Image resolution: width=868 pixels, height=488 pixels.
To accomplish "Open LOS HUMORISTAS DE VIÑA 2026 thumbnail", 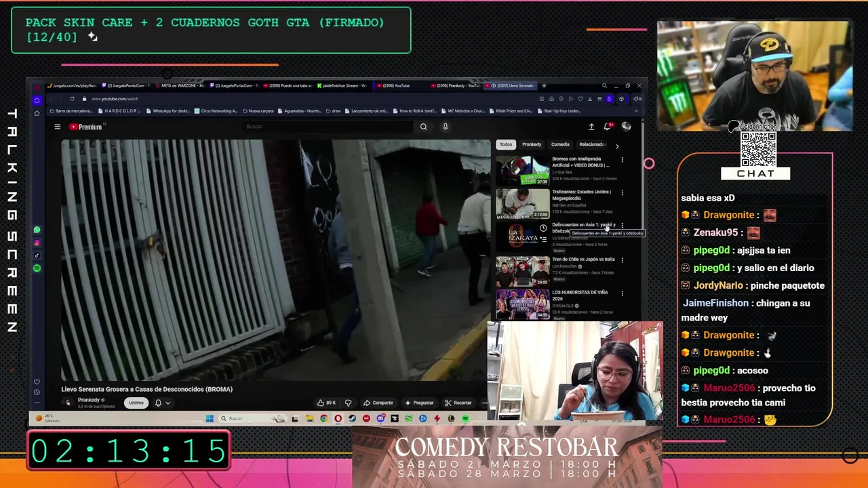I will tap(522, 304).
